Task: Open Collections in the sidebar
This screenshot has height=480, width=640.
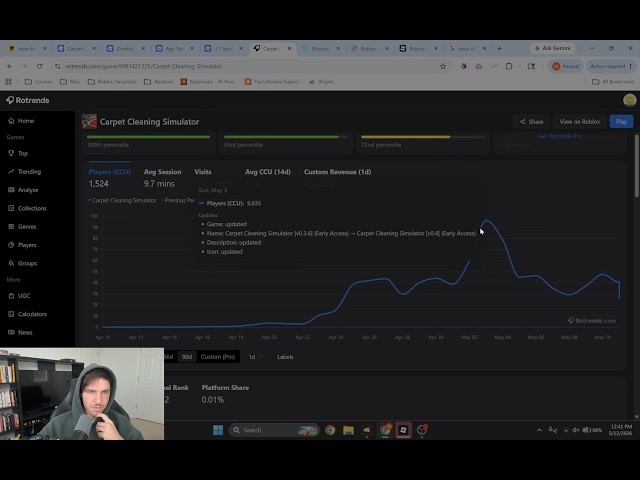Action: (x=27, y=209)
